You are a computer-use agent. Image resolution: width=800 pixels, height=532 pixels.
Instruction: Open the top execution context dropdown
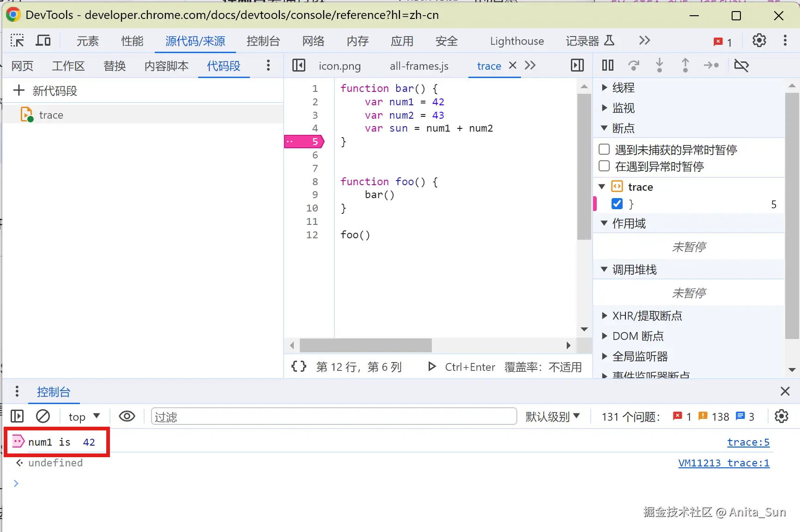84,417
